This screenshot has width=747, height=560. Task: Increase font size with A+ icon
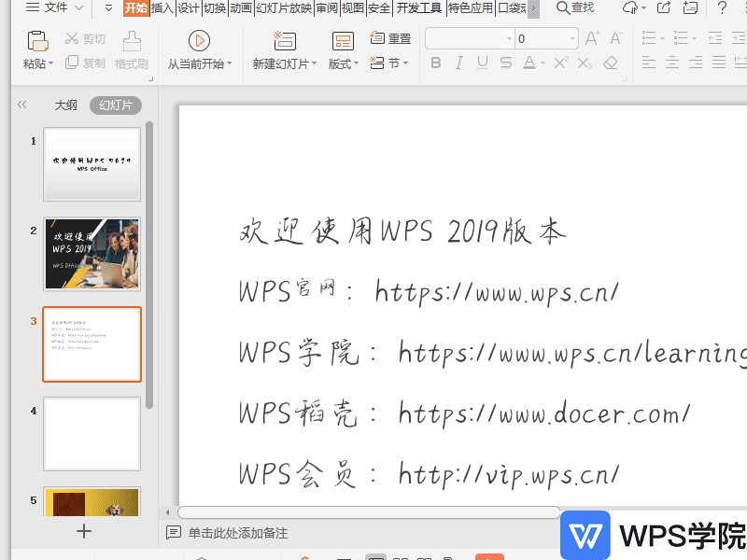(593, 38)
